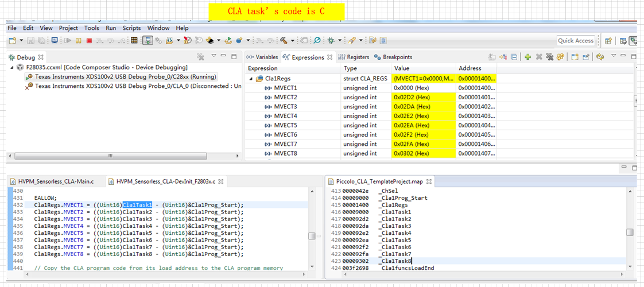Switch to the CCS Debug perspective
644x287 pixels.
(x=633, y=41)
